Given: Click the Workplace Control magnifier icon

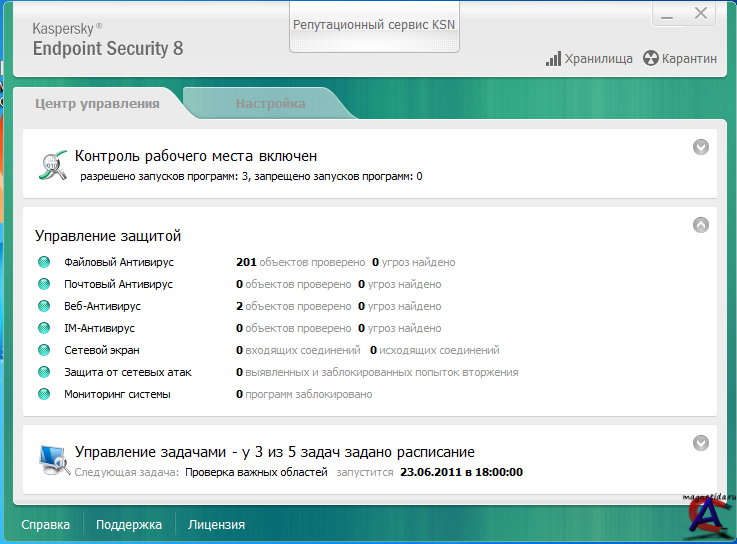Looking at the screenshot, I should (x=53, y=165).
